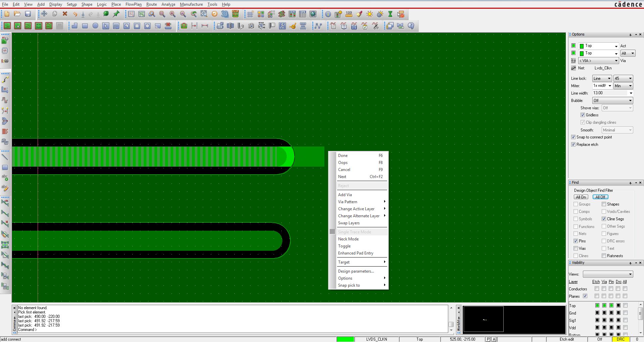
Task: Open the Line lock dropdown
Action: [602, 78]
